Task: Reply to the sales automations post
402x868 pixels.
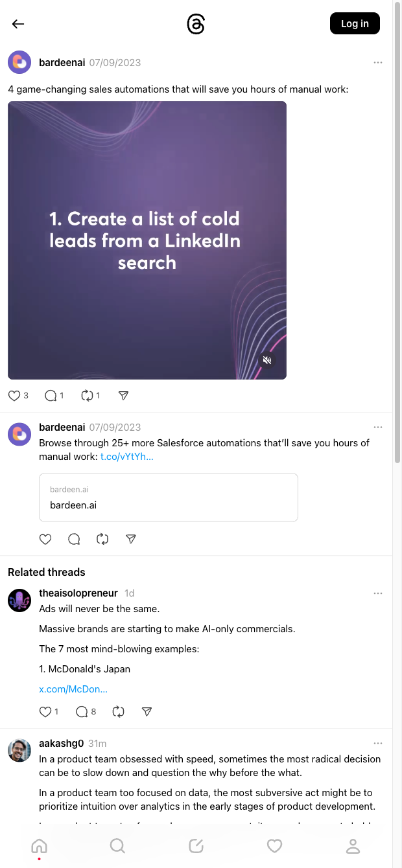Action: click(51, 395)
